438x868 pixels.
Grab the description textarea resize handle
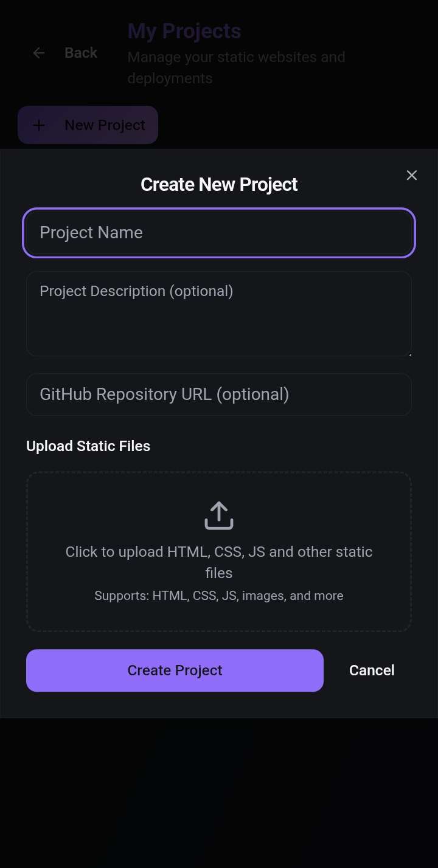coord(409,354)
